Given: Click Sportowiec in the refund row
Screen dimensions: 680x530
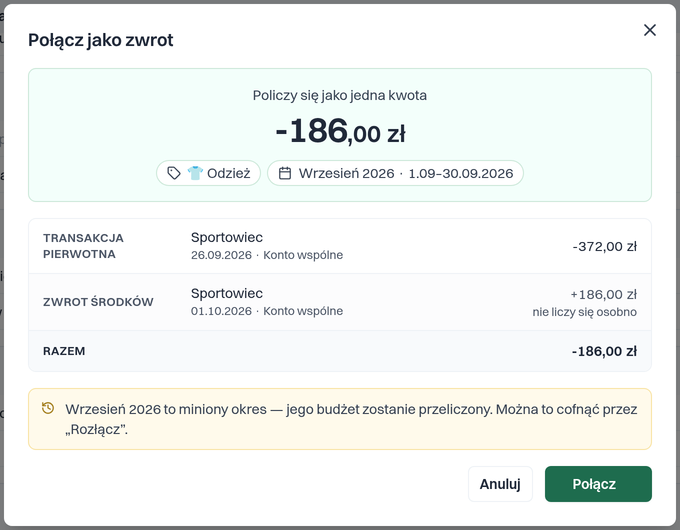Looking at the screenshot, I should click(227, 293).
